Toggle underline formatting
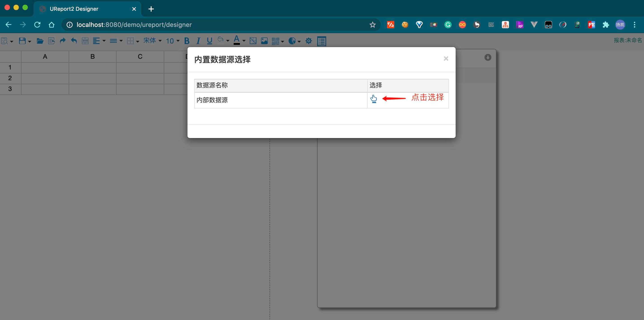Screen dimensions: 644x320 click(x=209, y=41)
